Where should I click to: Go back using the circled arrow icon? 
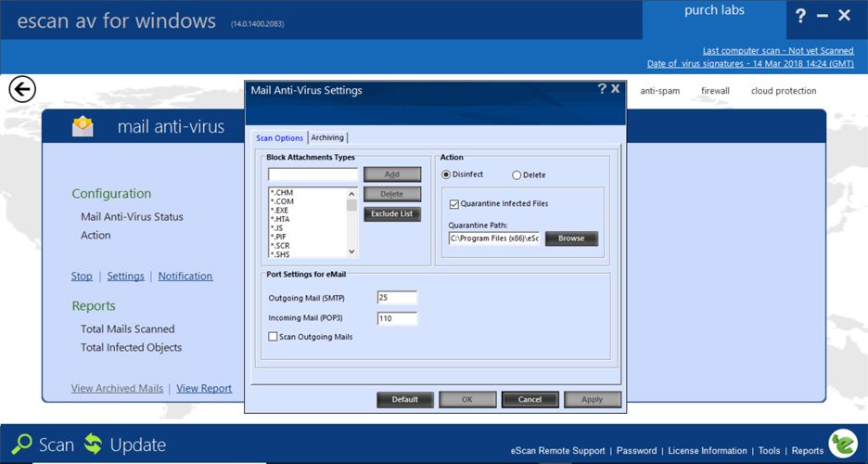[22, 89]
